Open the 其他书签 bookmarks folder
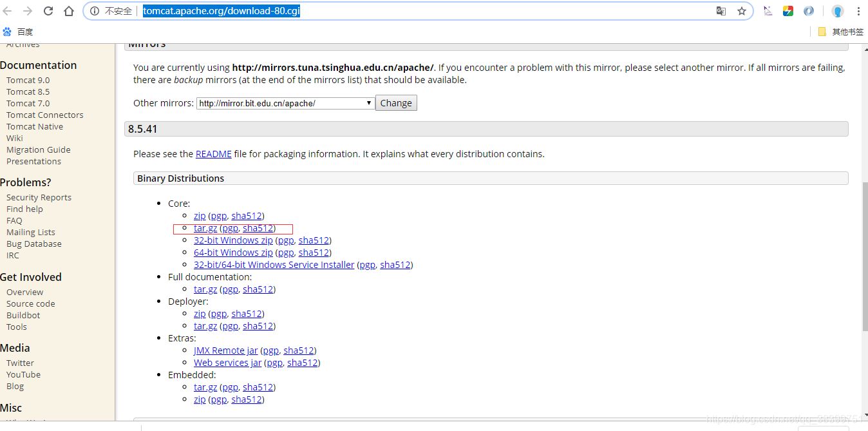This screenshot has width=868, height=431. (840, 32)
